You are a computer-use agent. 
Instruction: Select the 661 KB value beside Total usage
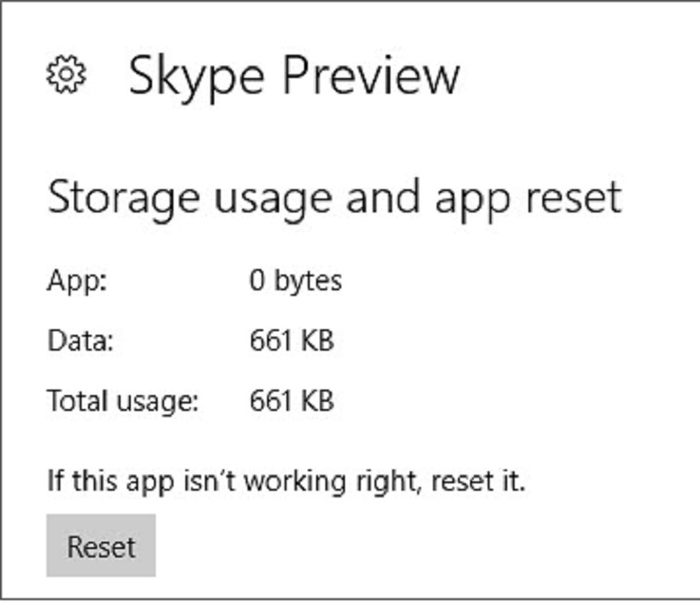pyautogui.click(x=291, y=402)
